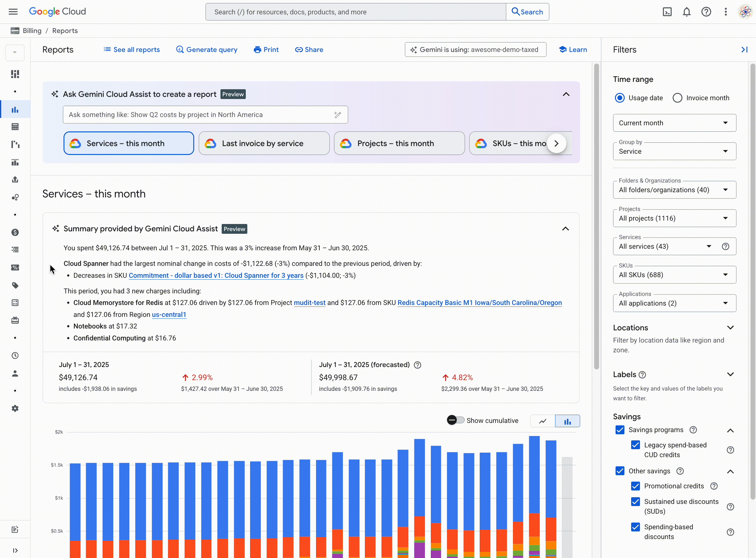Screen dimensions: 756x558
Task: Open the Group by Service dropdown
Action: 674,151
